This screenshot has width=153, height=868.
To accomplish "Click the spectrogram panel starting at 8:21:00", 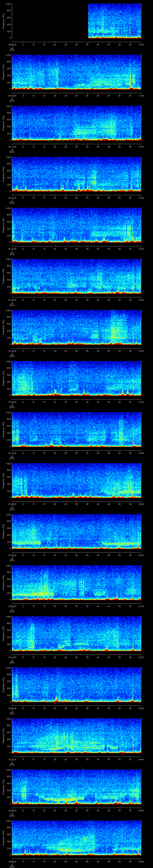I will pos(76,633).
